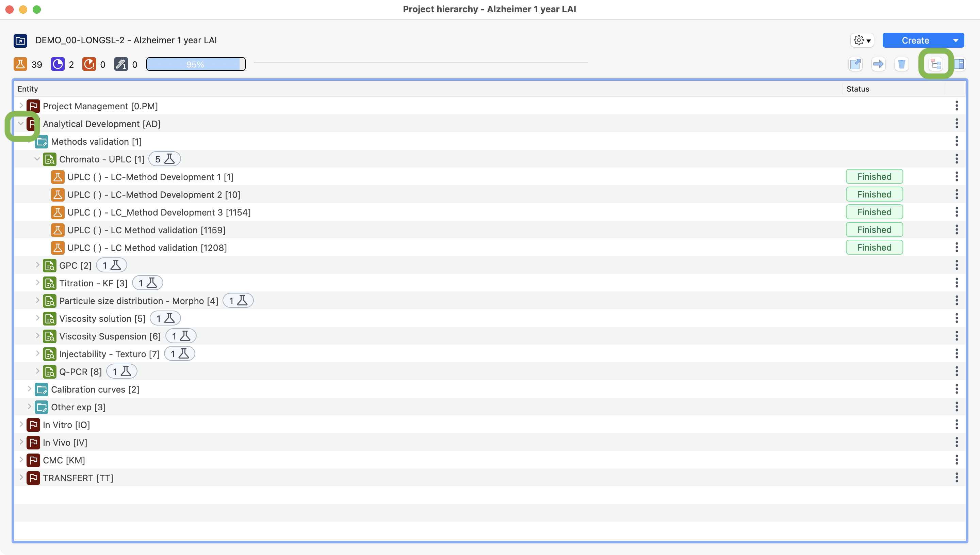980x555 pixels.
Task: Toggle the hierarchy tree view icon
Action: [936, 64]
